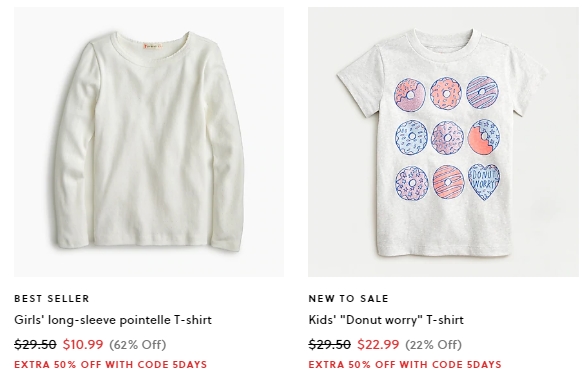Click the (62% Off) discount text

tap(138, 345)
